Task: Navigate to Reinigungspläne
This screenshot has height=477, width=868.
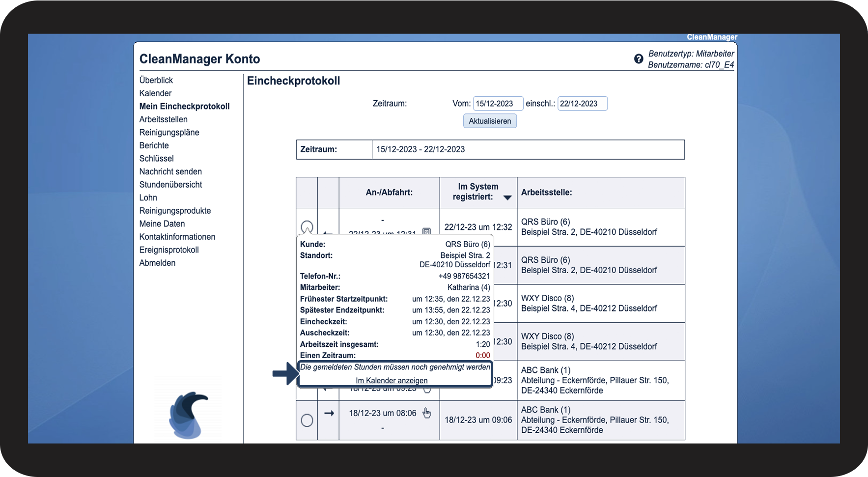Action: click(x=169, y=133)
